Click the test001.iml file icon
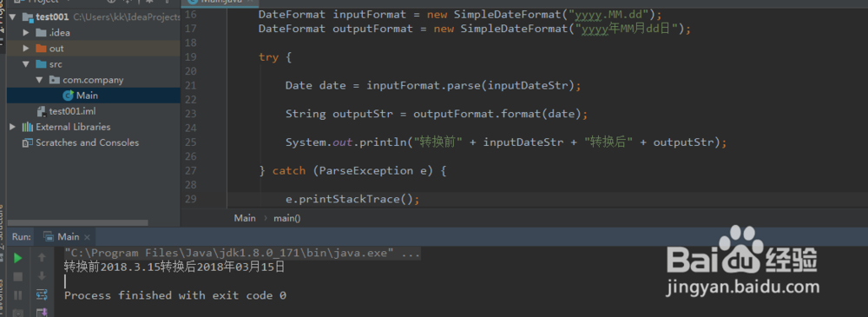Viewport: 868px width, 317px height. [x=41, y=111]
